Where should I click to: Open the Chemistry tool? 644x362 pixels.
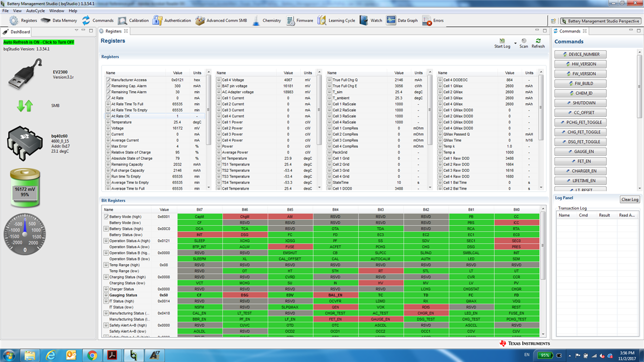point(267,20)
